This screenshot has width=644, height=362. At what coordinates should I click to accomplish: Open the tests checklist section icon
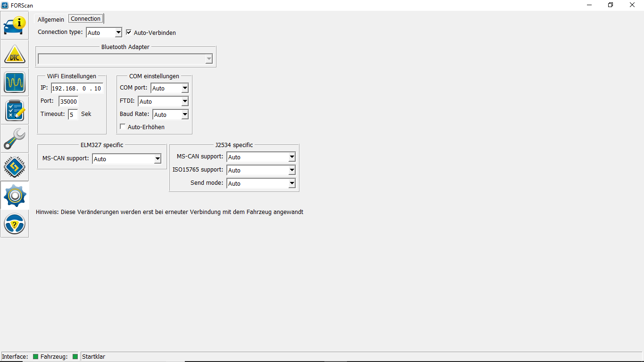[15, 111]
